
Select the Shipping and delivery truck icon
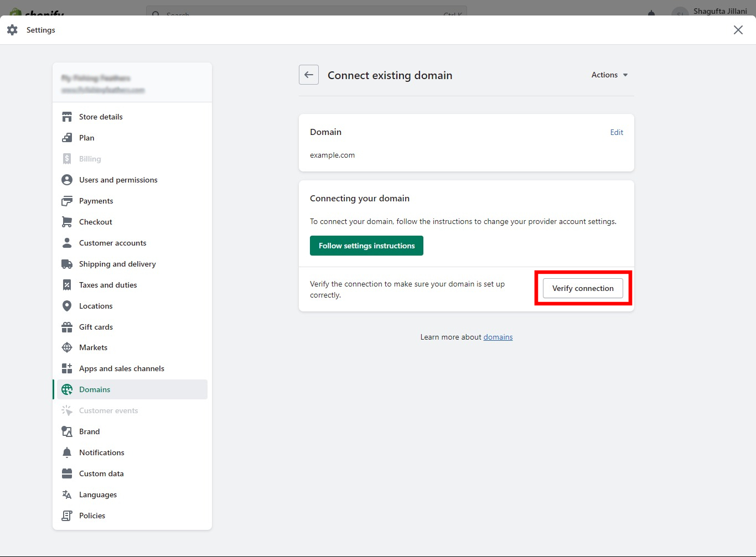(x=66, y=264)
